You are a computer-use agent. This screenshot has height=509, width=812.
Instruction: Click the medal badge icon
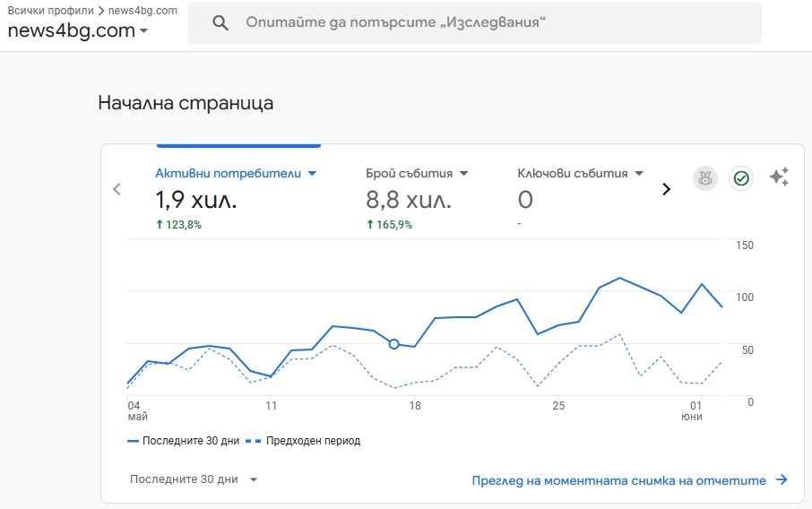point(704,178)
